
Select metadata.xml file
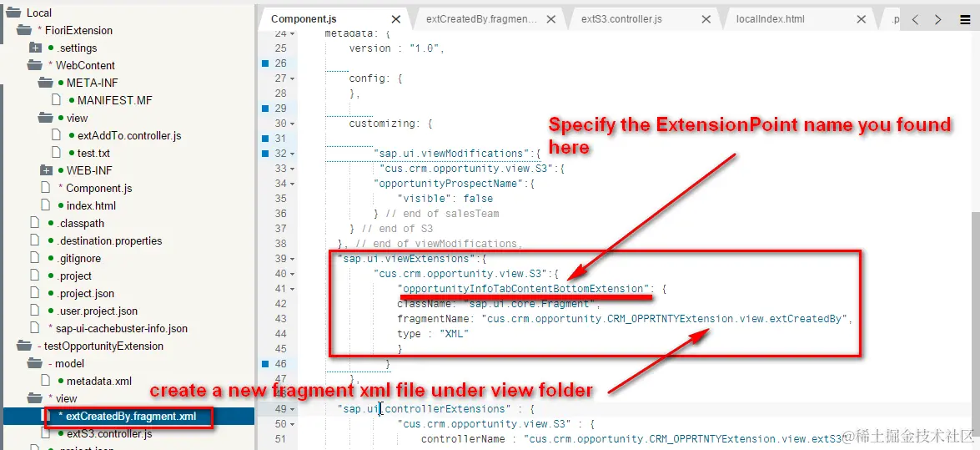pos(98,381)
